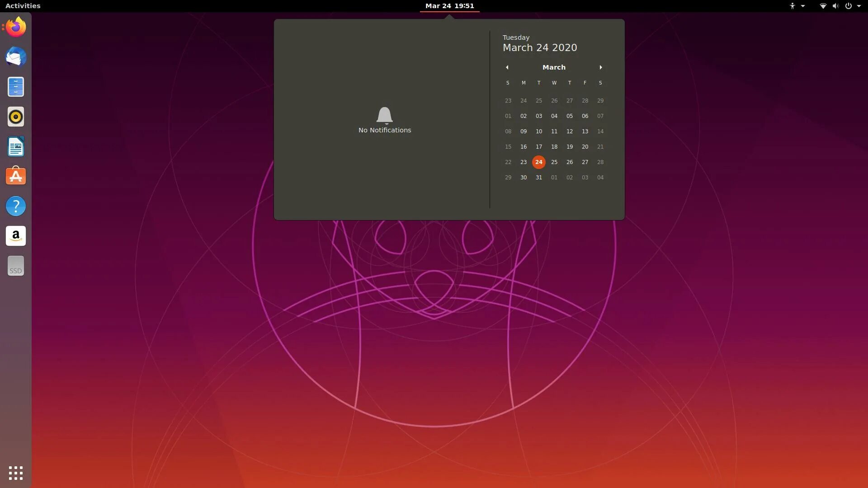
Task: Select March 18 in calendar
Action: [554, 146]
